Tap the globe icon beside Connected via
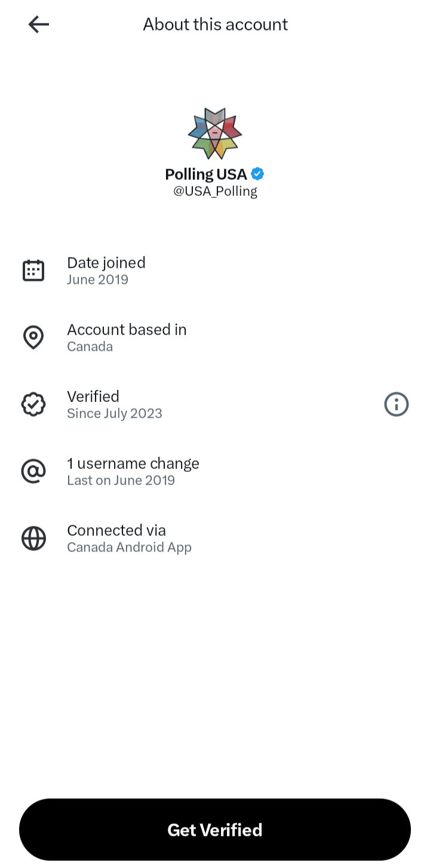This screenshot has width=430, height=868. click(x=33, y=538)
